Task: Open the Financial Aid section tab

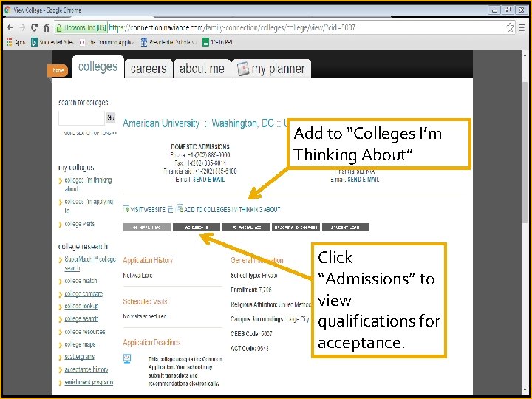Action: coord(246,228)
